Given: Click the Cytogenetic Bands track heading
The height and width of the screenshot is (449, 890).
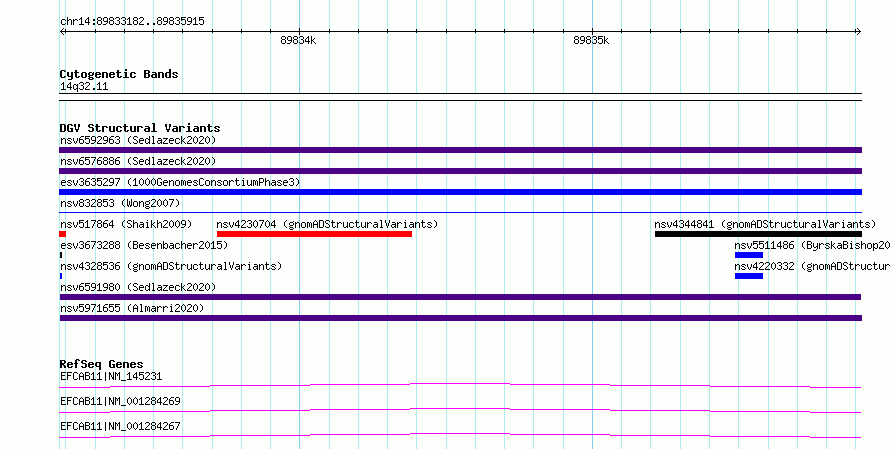Looking at the screenshot, I should click(x=119, y=74).
